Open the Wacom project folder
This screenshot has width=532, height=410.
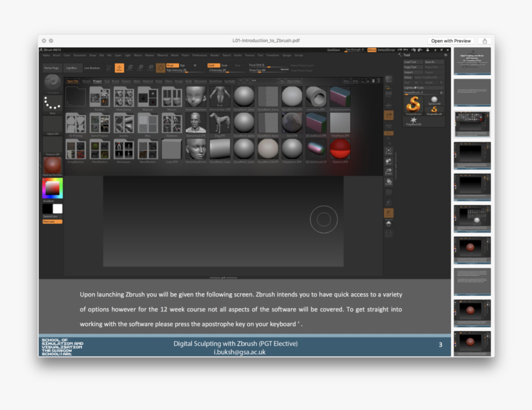[x=172, y=97]
